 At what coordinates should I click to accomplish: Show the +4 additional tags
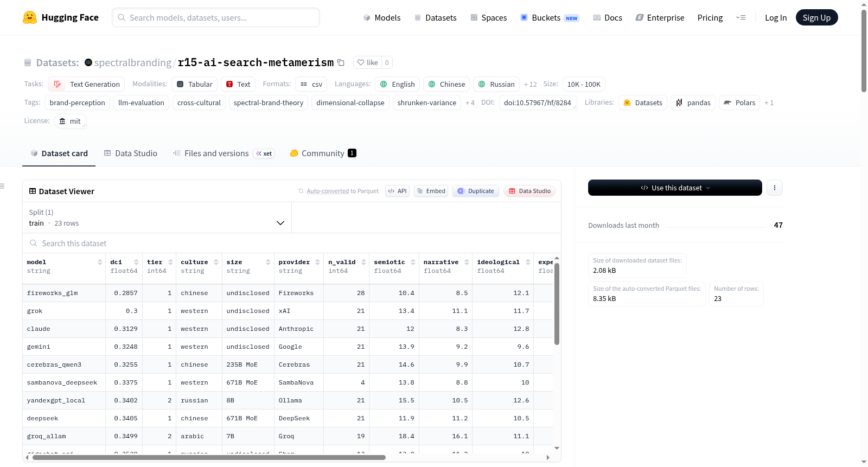coord(470,103)
